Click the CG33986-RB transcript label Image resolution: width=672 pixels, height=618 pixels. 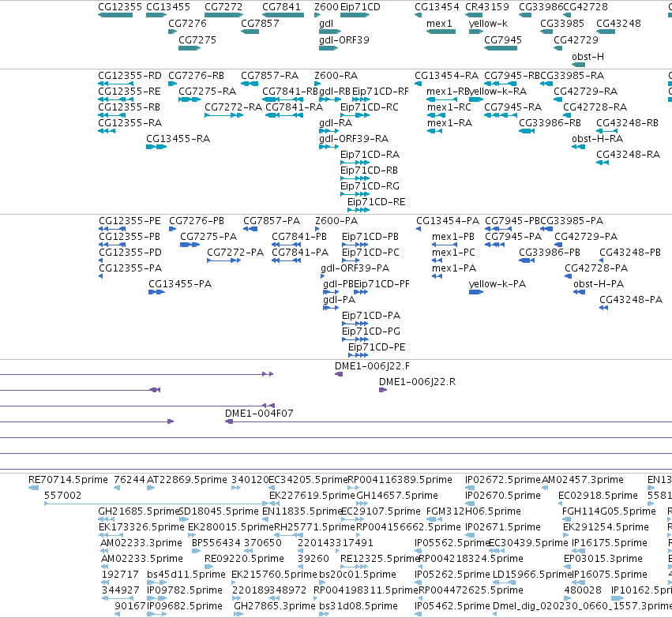coord(550,123)
